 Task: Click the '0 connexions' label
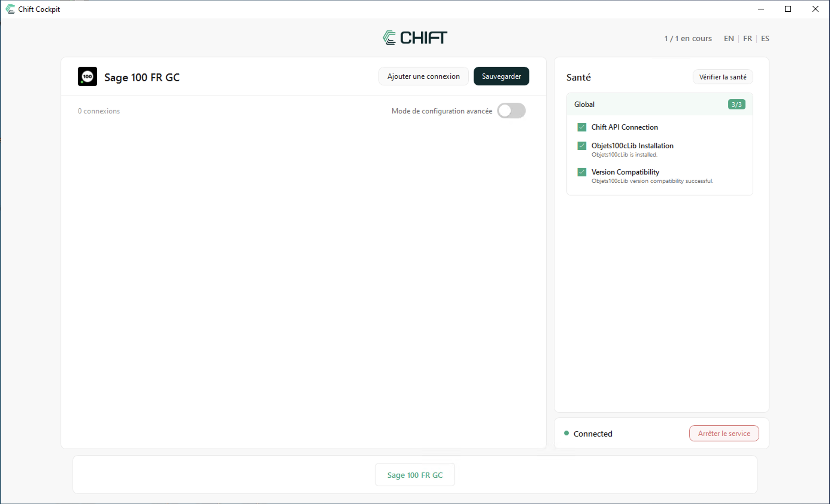point(99,111)
